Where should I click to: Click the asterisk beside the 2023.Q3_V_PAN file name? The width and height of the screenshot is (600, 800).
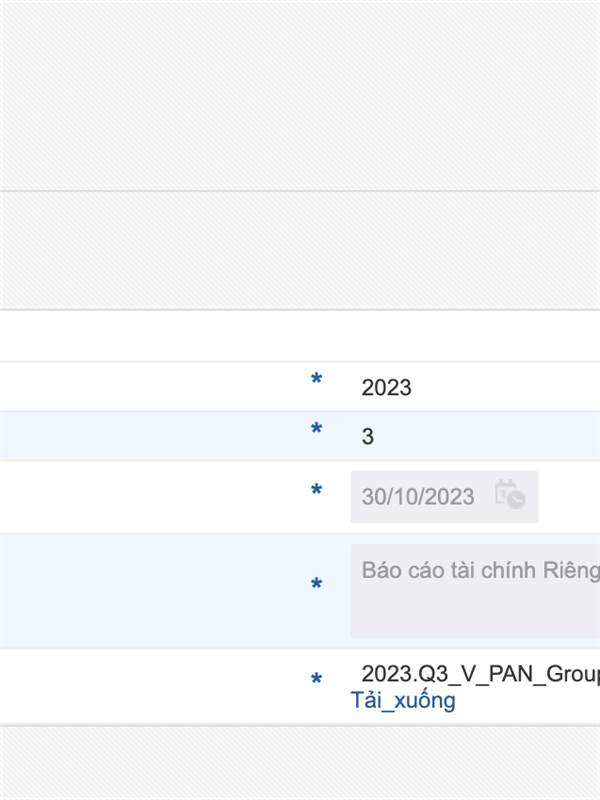point(316,679)
